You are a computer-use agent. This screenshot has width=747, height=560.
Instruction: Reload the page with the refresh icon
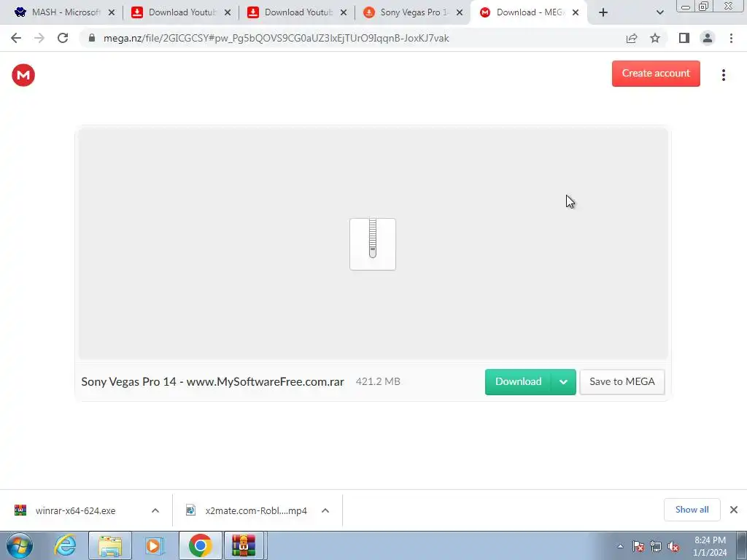[63, 38]
